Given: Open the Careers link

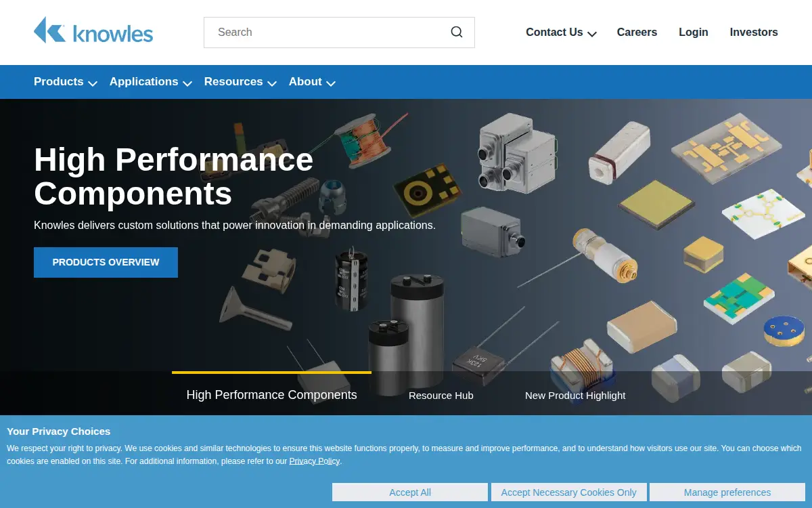Looking at the screenshot, I should click(x=637, y=33).
